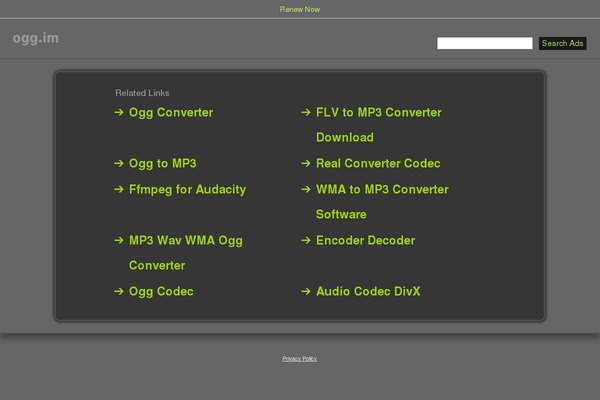Focus the search ads text field
The height and width of the screenshot is (400, 600).
point(485,43)
